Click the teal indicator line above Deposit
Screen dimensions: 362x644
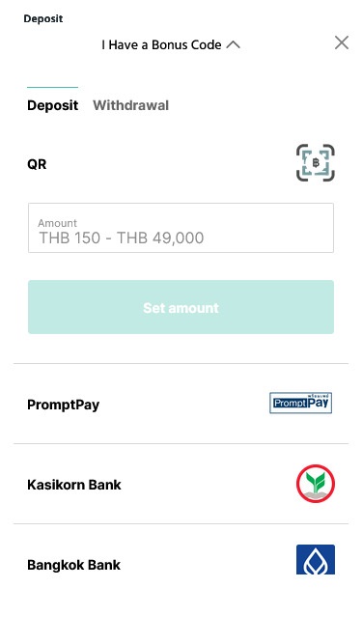52,87
